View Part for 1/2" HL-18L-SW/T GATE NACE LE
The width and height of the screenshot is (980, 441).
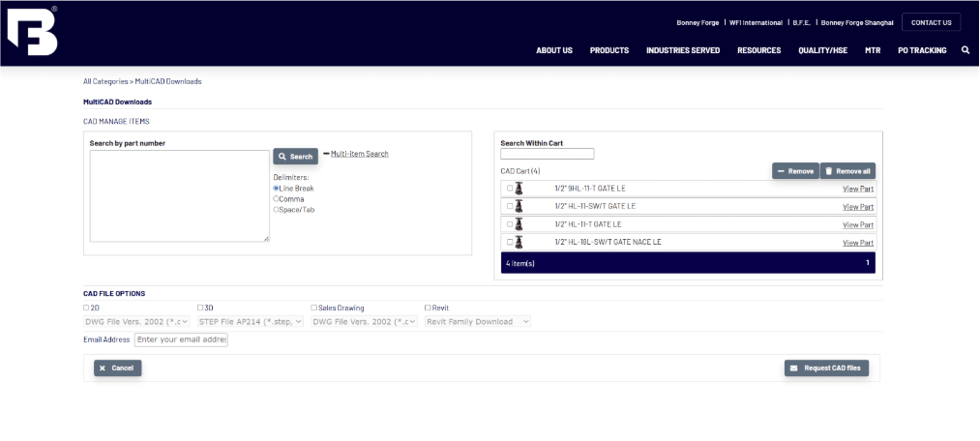pos(858,243)
